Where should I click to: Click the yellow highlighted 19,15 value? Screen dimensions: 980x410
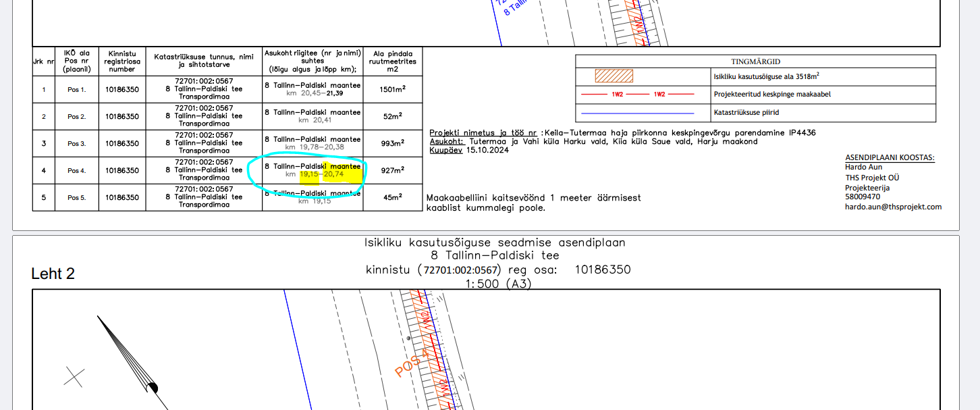point(310,174)
